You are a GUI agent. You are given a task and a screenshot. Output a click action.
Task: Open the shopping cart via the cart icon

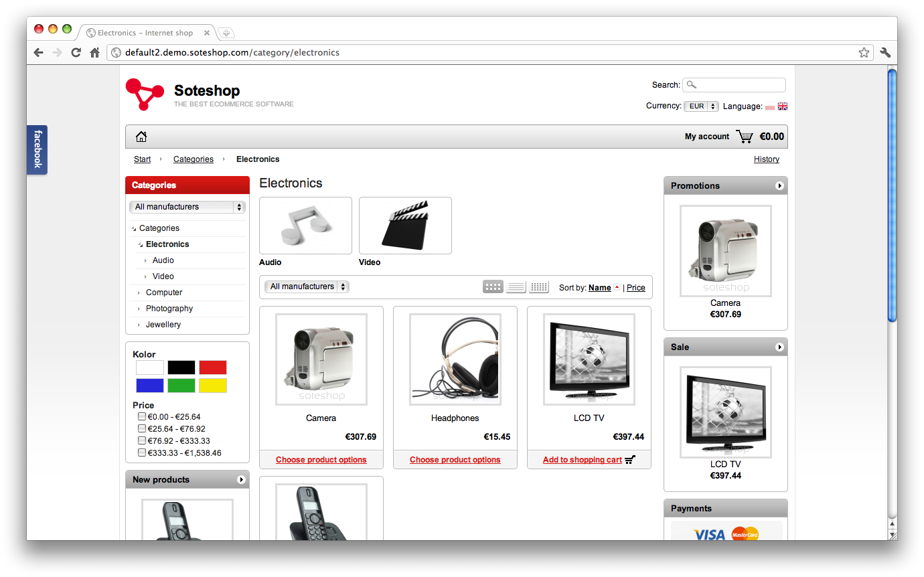click(744, 136)
